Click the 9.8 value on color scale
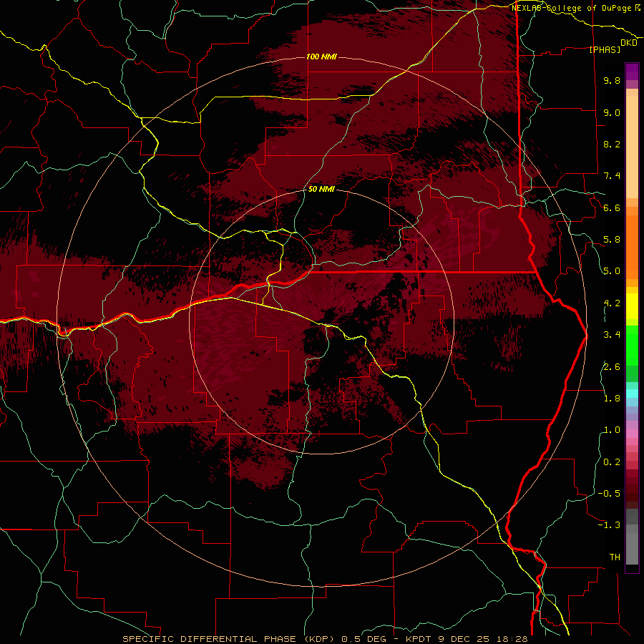644x644 pixels. point(612,80)
